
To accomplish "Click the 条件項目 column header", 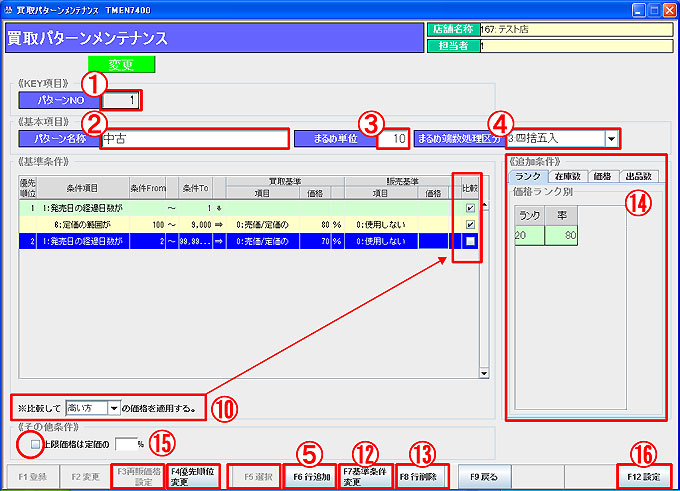I will coord(83,188).
